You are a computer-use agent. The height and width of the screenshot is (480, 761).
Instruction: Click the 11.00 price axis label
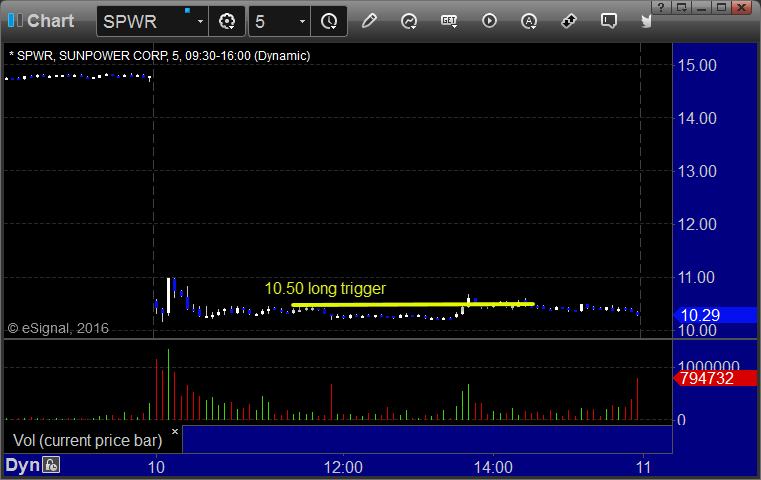pyautogui.click(x=697, y=278)
